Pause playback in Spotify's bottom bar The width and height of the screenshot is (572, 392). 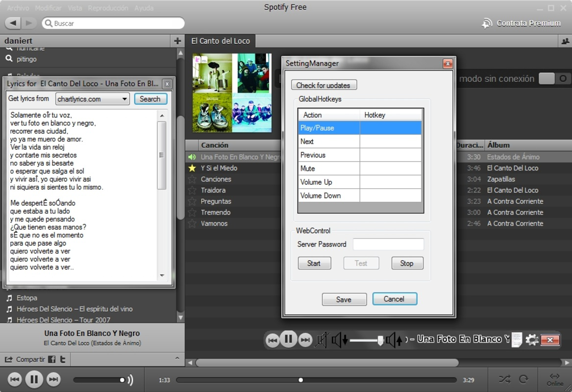[34, 379]
